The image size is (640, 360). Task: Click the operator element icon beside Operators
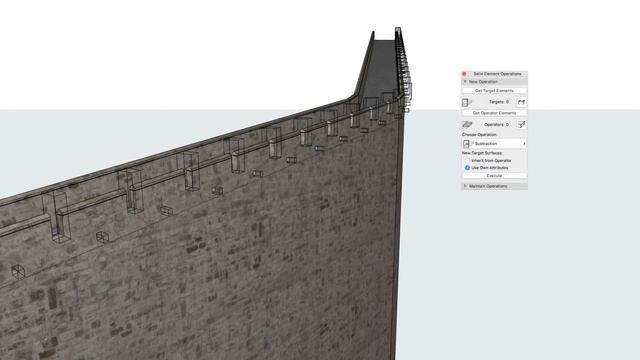(x=467, y=124)
